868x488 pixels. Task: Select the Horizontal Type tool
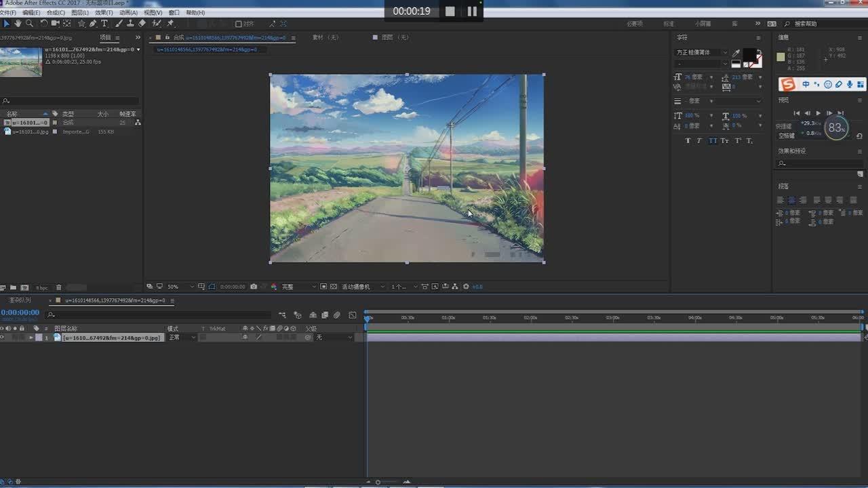click(x=104, y=24)
